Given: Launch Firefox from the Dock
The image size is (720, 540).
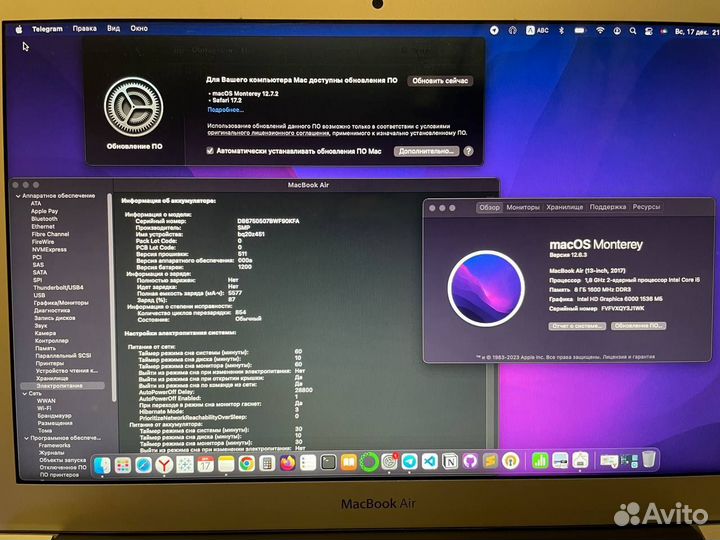Looking at the screenshot, I should (287, 463).
